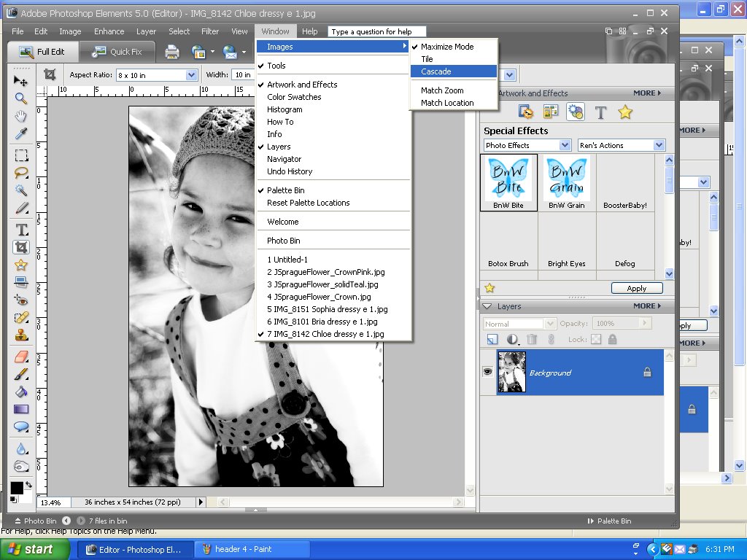Toggle visibility eye of Background layer
747x560 pixels.
488,372
